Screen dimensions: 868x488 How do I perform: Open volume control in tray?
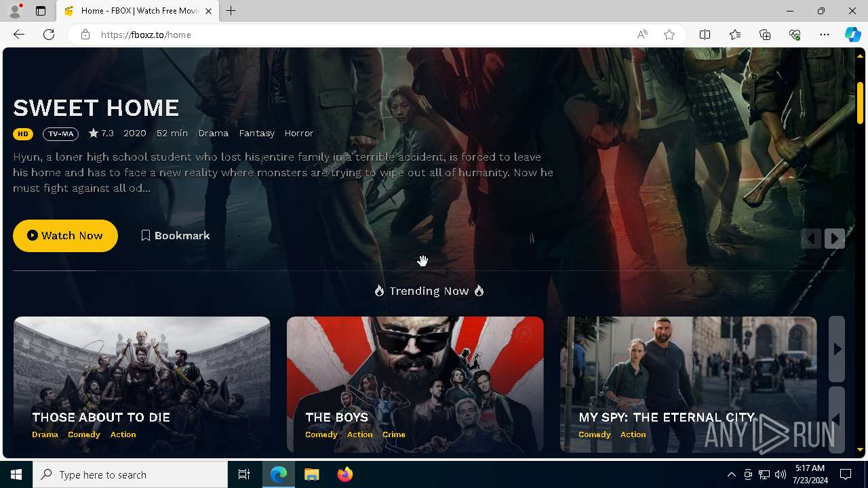point(781,474)
